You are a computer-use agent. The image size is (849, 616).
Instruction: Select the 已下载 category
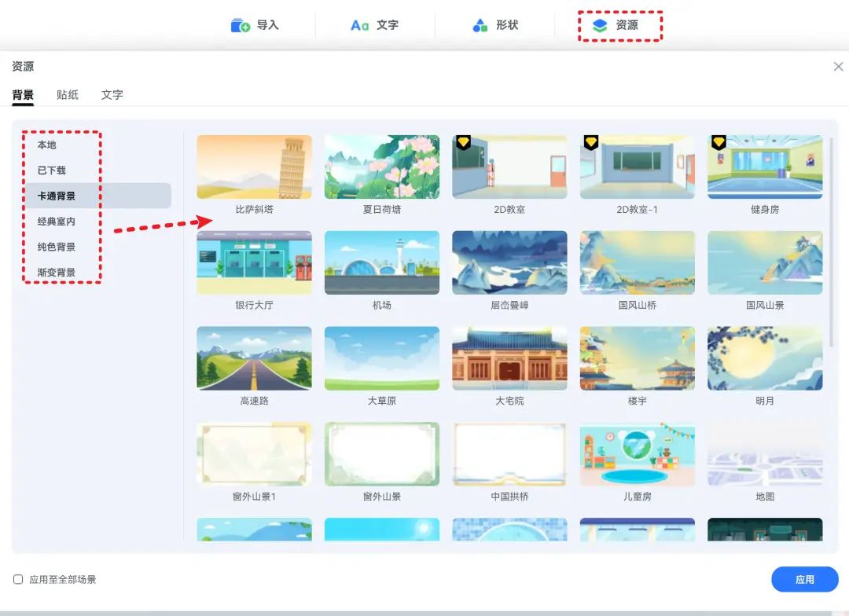(52, 170)
